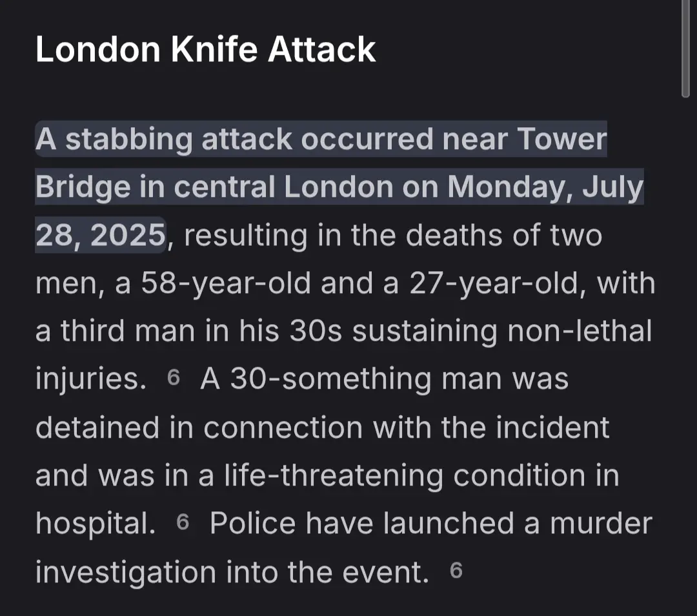Image resolution: width=697 pixels, height=616 pixels.
Task: Click the vertical scrollbar thumb
Action: pos(685,48)
